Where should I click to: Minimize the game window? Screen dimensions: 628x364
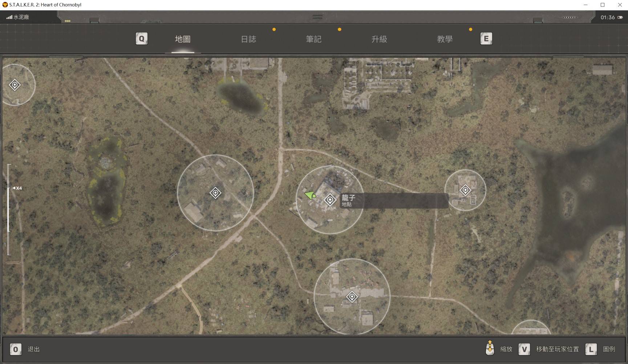pos(586,5)
